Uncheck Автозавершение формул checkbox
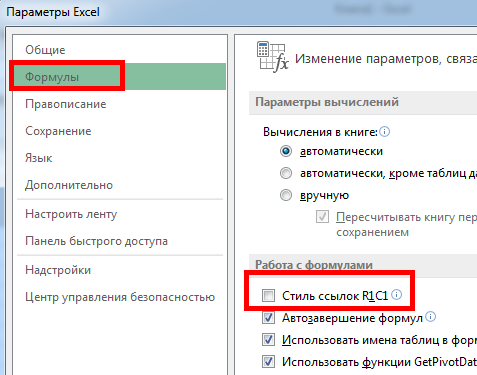The height and width of the screenshot is (375, 477). tap(268, 318)
